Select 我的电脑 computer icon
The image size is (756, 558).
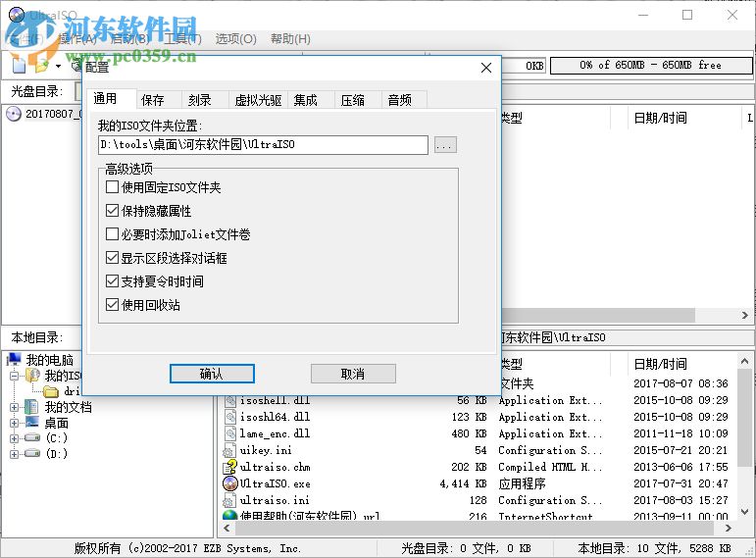coord(14,359)
